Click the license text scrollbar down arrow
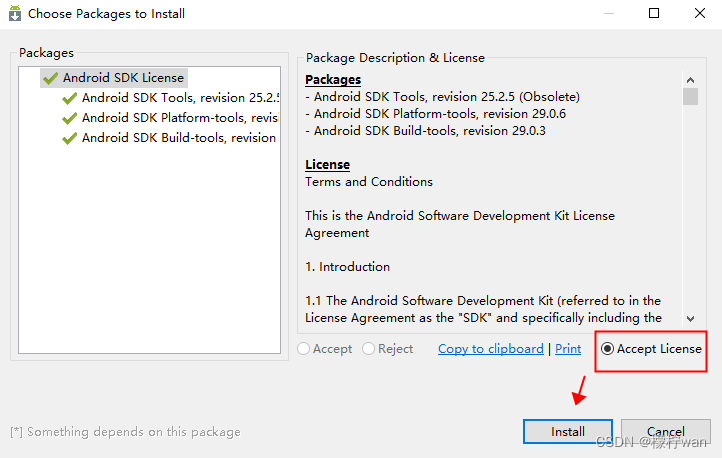 (690, 317)
